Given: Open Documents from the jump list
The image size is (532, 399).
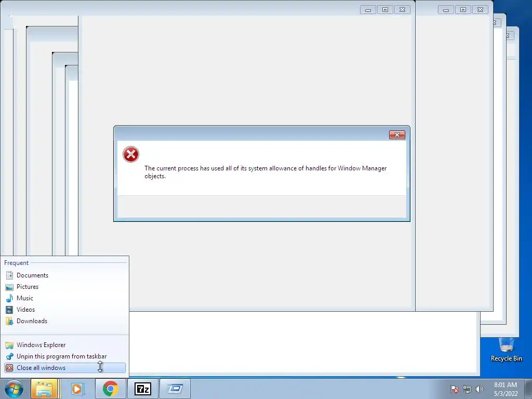Looking at the screenshot, I should tap(64, 275).
